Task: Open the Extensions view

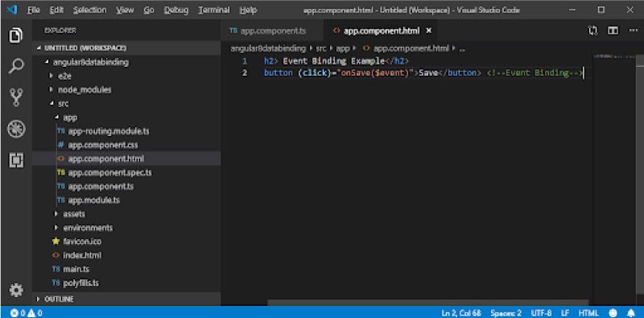Action: click(x=16, y=160)
